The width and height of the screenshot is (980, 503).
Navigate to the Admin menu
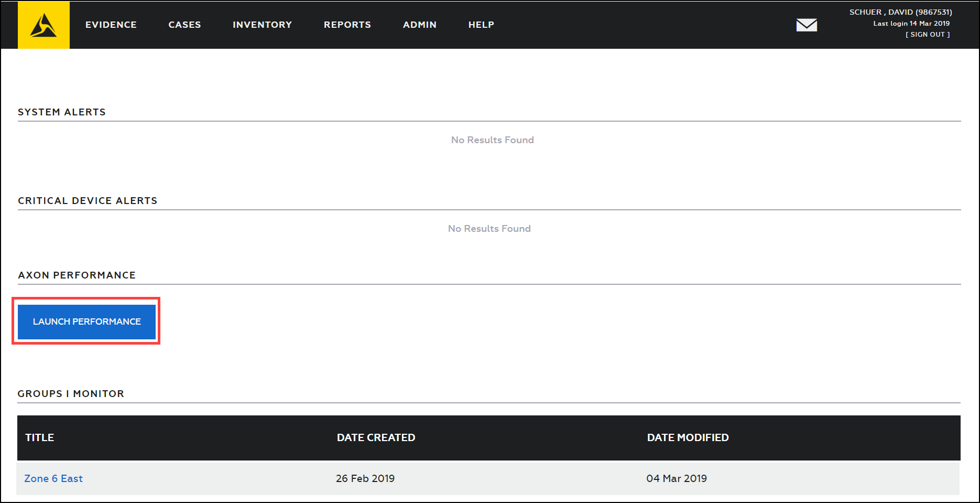click(419, 25)
